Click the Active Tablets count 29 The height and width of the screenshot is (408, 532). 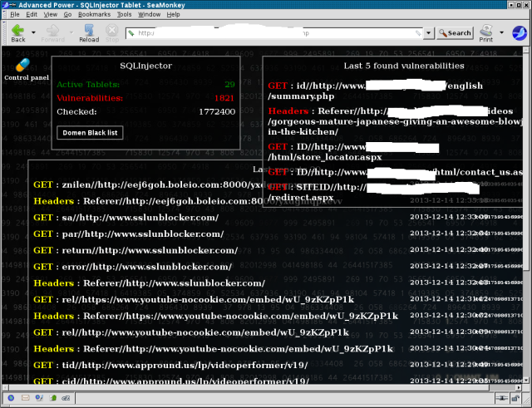tap(229, 85)
